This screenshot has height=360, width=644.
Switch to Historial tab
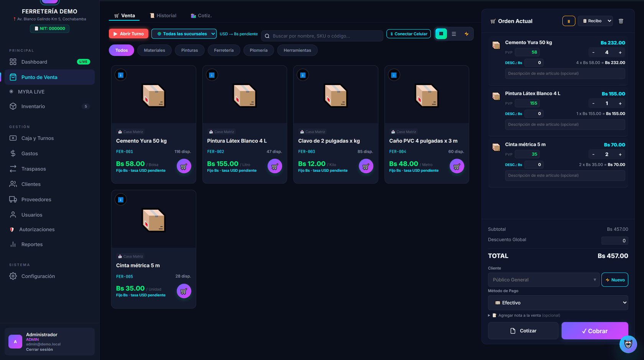pyautogui.click(x=163, y=16)
